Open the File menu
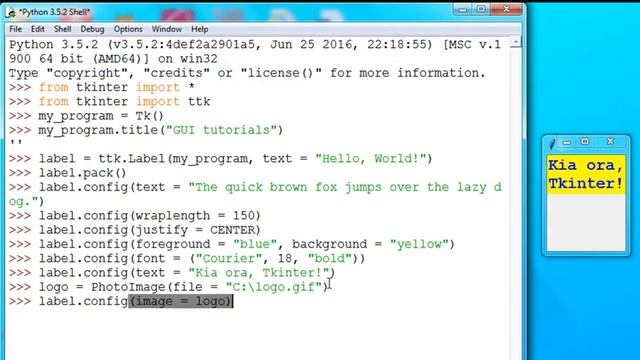640x360 pixels. click(16, 29)
